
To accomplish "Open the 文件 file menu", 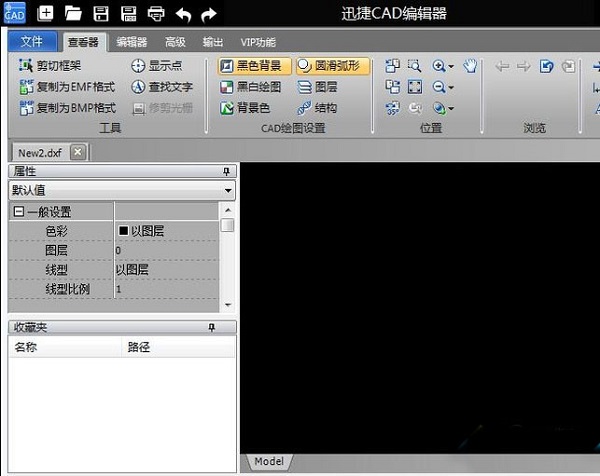I will [x=32, y=41].
